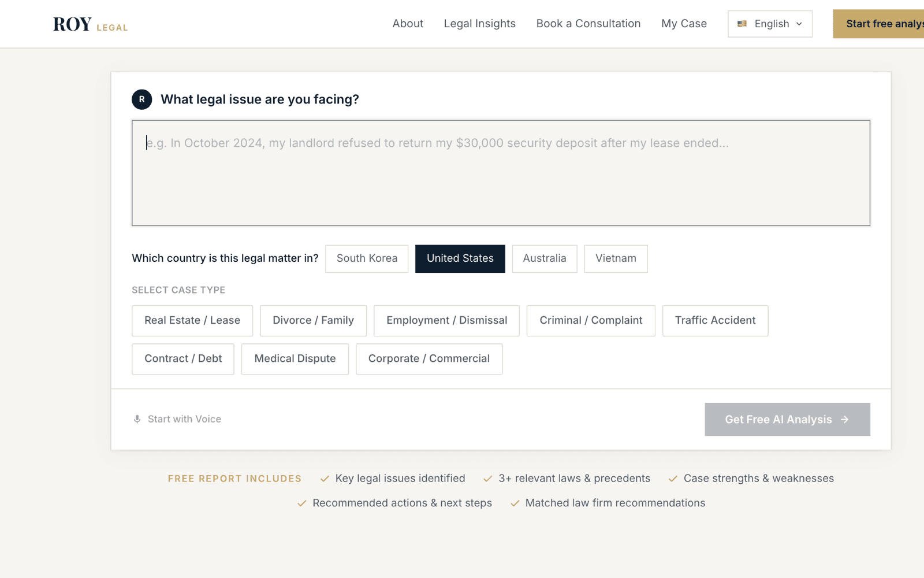
Task: Pick the Divorce / Family case type
Action: [313, 321]
